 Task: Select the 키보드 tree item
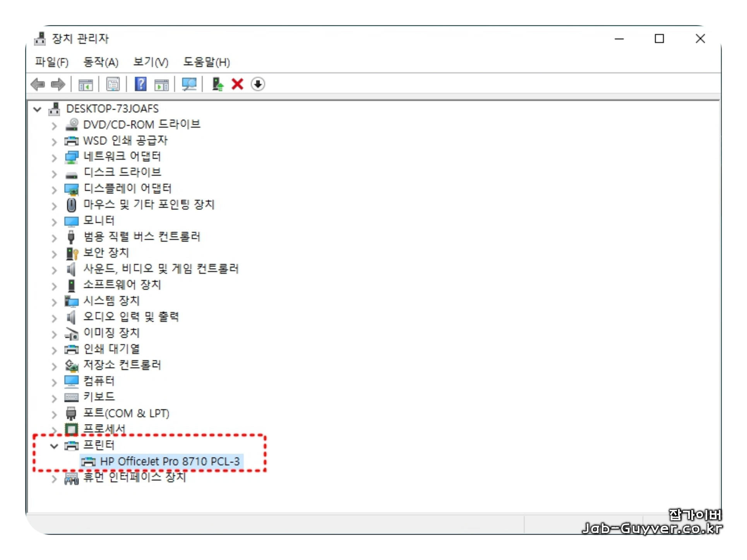[x=99, y=397]
